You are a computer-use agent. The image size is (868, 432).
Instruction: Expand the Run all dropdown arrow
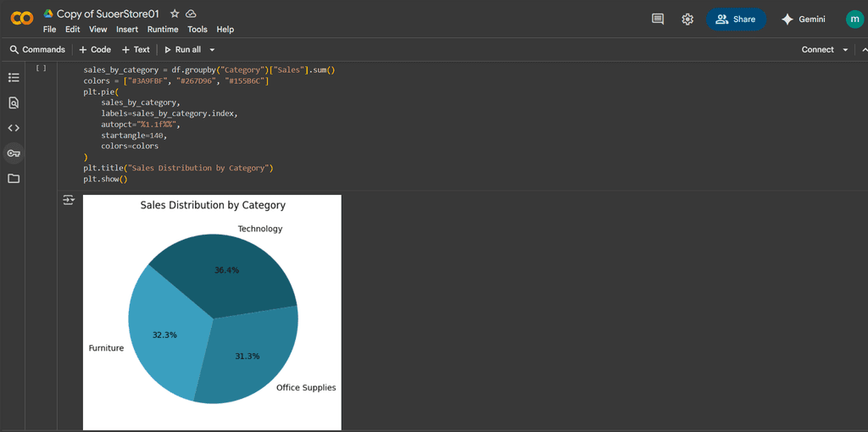click(212, 50)
